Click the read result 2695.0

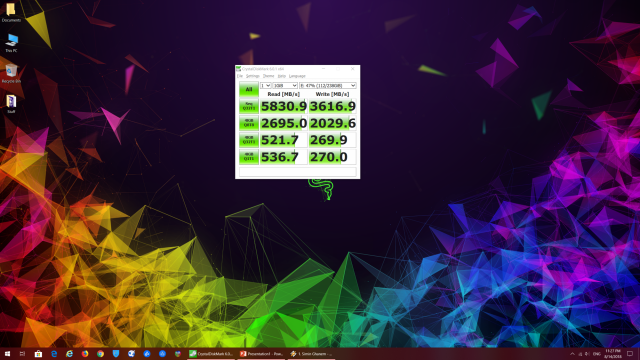tap(283, 123)
